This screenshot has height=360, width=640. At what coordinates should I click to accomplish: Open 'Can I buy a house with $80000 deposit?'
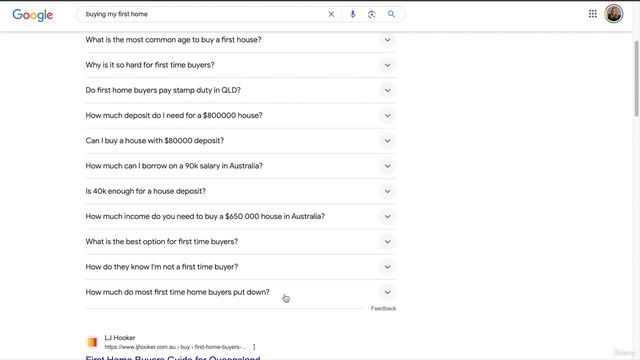point(155,141)
